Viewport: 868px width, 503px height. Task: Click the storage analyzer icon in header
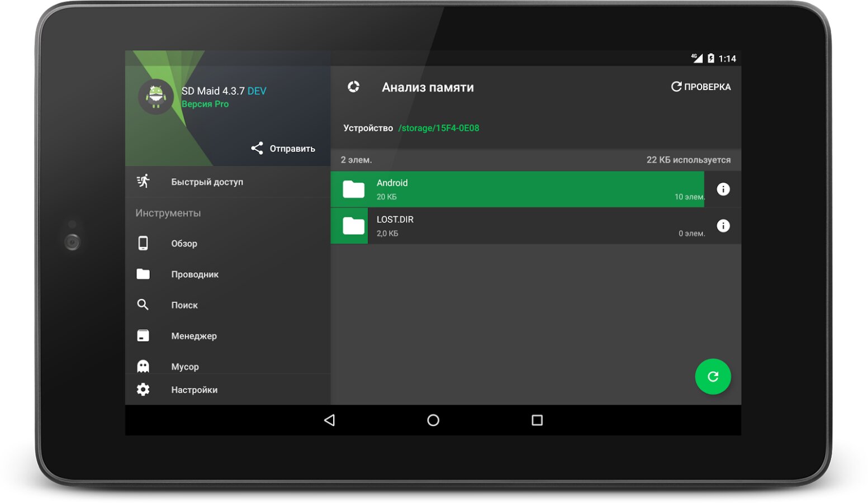(x=353, y=87)
